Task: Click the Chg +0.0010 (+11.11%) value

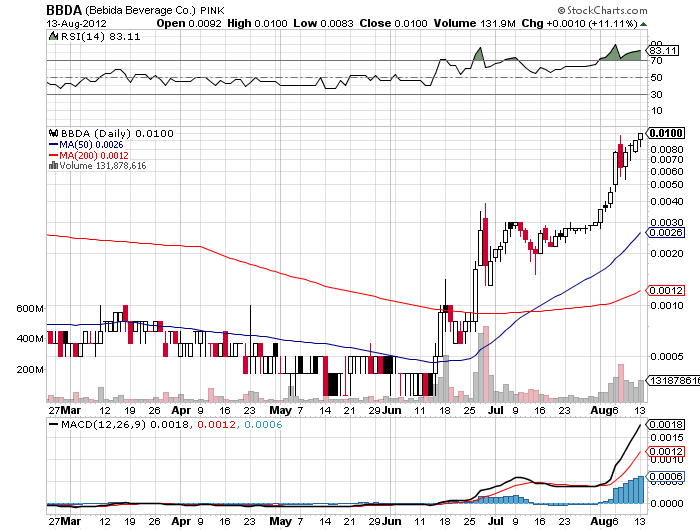Action: click(579, 23)
